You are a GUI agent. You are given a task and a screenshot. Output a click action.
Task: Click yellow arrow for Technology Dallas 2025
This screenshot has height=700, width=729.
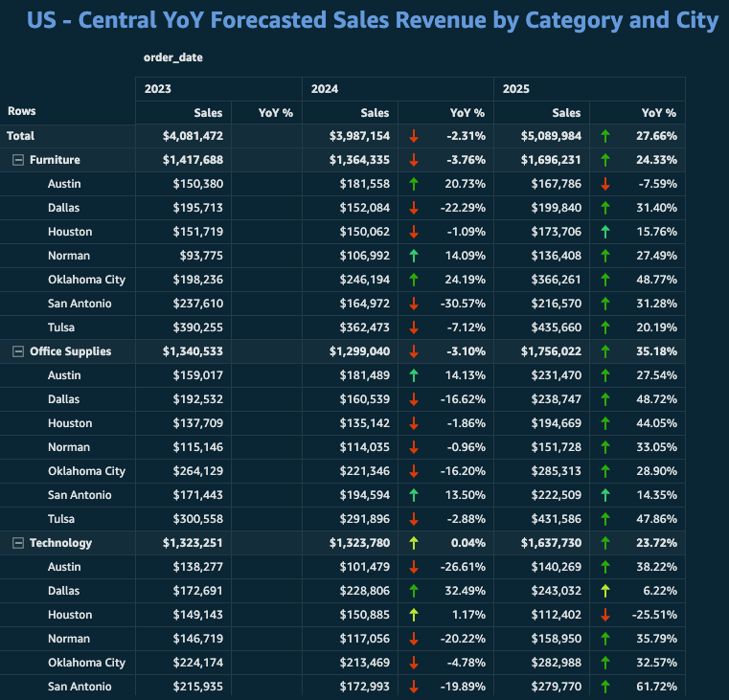(605, 591)
